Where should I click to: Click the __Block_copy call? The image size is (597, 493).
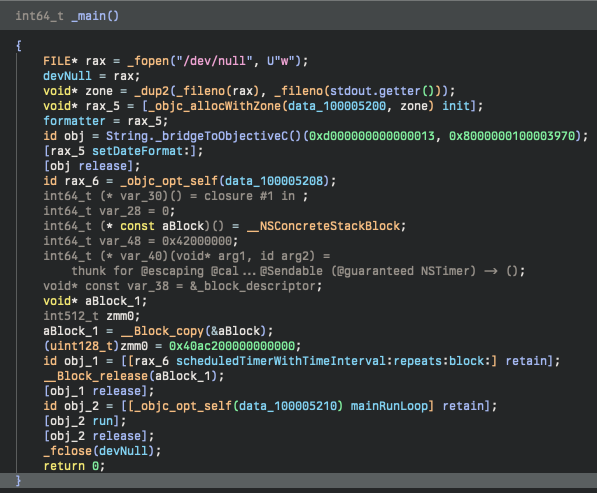pos(162,331)
